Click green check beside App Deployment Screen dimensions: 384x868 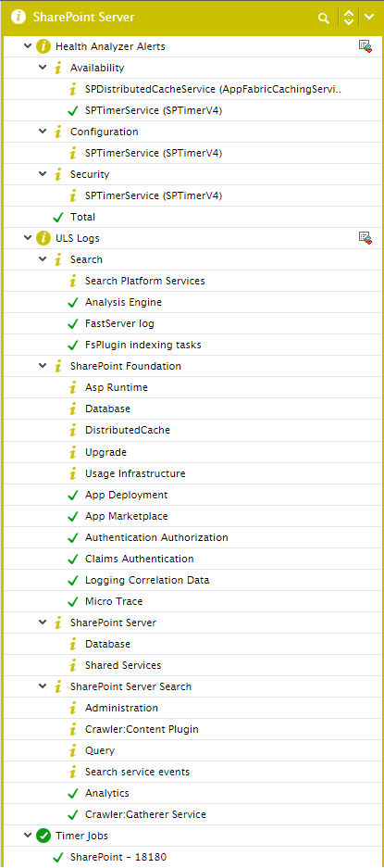pyautogui.click(x=72, y=495)
